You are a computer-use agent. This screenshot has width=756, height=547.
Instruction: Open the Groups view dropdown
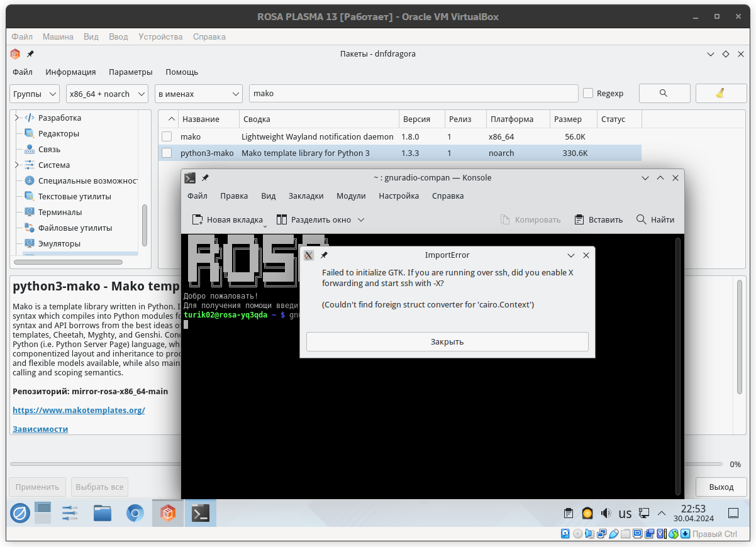[35, 94]
